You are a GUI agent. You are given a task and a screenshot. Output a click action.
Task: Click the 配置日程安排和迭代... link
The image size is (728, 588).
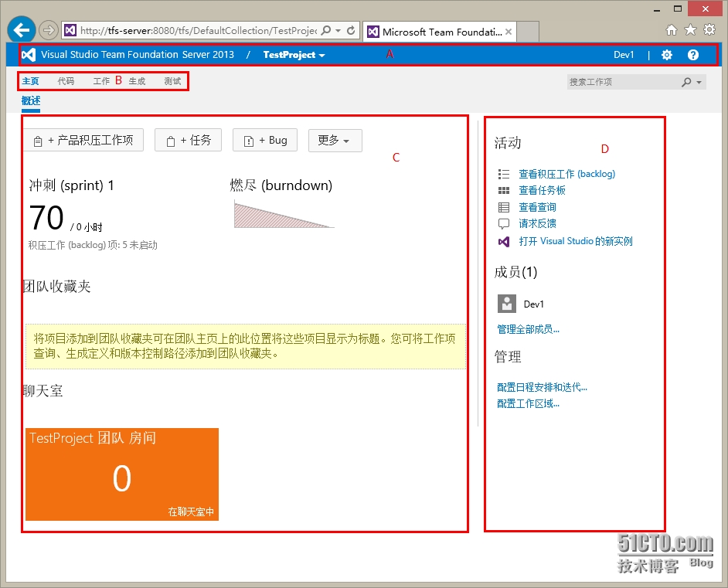543,388
